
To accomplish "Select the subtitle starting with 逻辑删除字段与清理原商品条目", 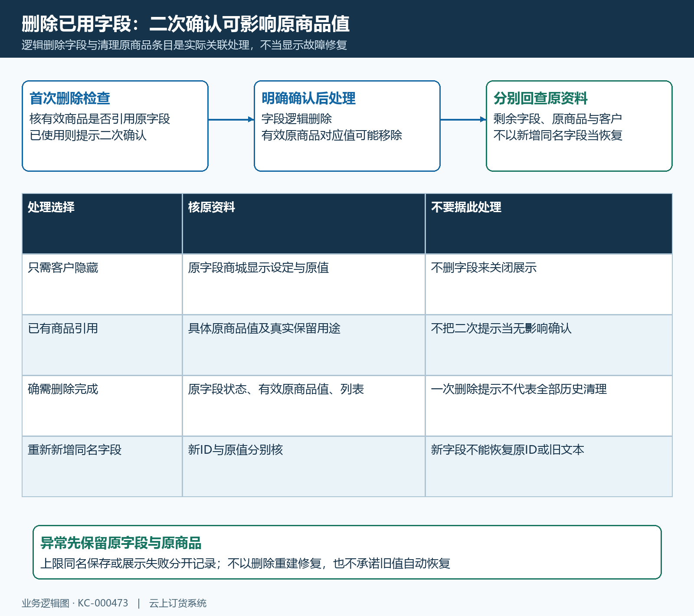I will (x=184, y=45).
